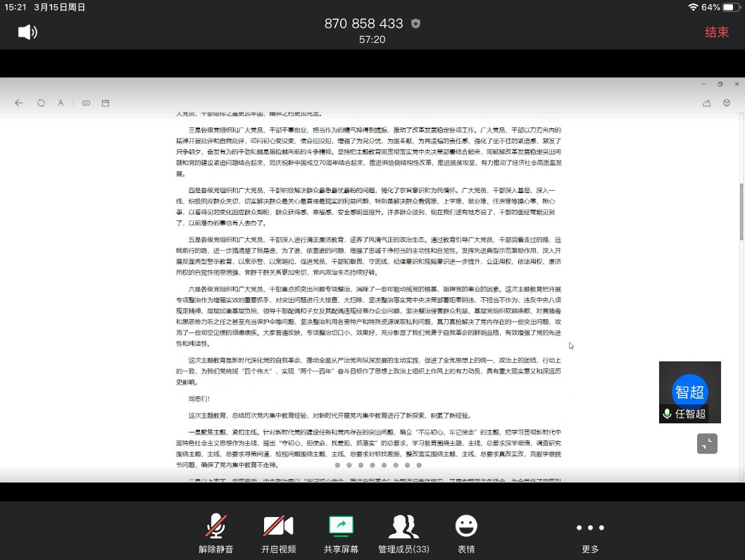
Task: Tap the small yellow widget below the video thumbnail
Action: (x=707, y=443)
